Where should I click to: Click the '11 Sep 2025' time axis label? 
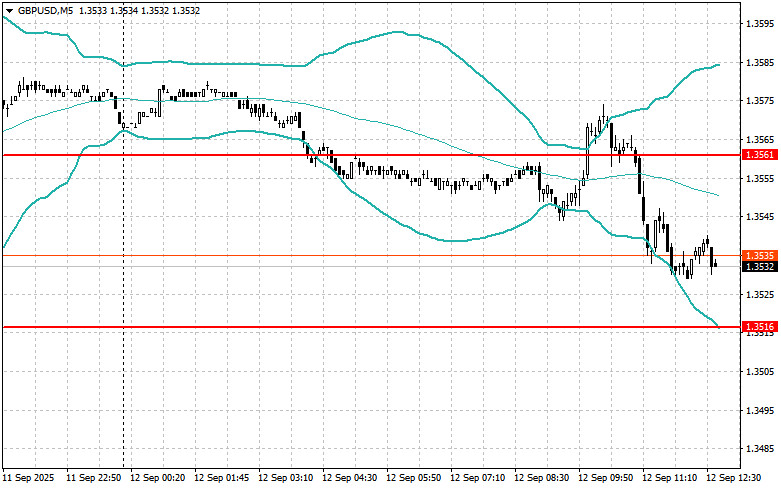[x=28, y=478]
